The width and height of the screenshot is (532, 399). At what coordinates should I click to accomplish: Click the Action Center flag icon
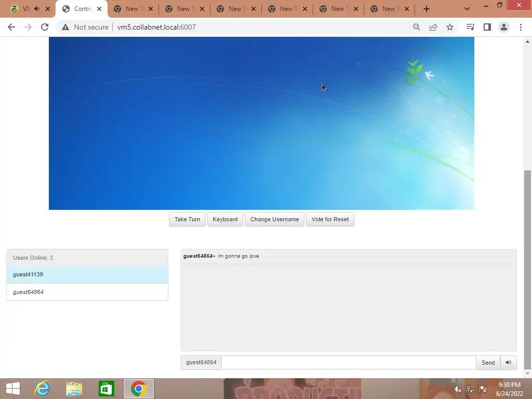point(483,389)
